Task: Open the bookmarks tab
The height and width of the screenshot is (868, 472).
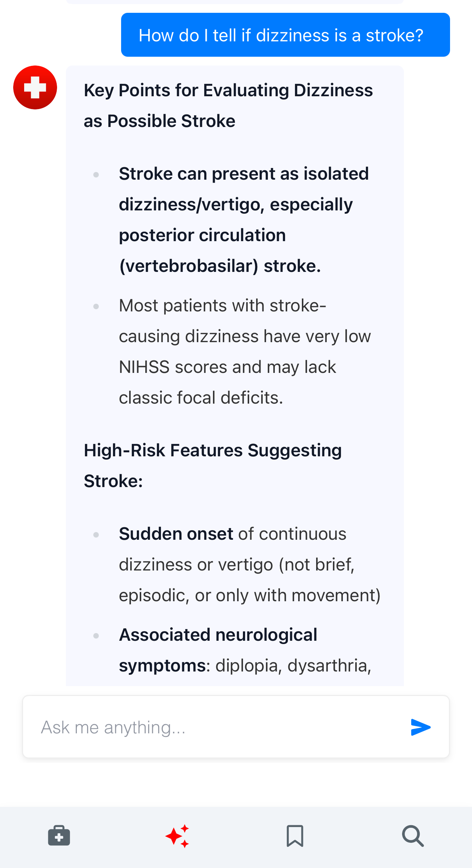Action: click(295, 836)
